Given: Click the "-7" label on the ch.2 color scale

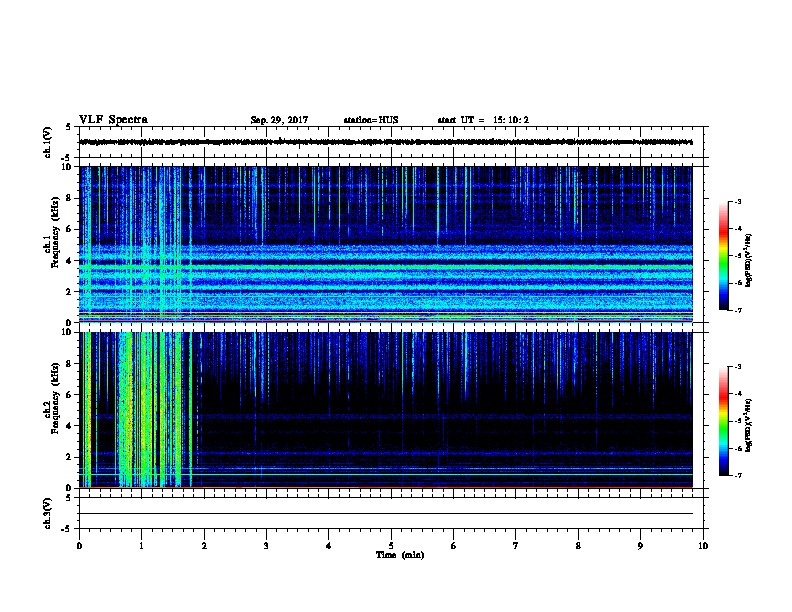Looking at the screenshot, I should pos(737,476).
